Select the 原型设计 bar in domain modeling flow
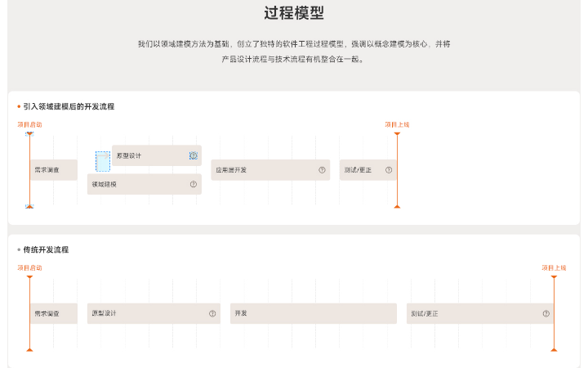 [157, 155]
